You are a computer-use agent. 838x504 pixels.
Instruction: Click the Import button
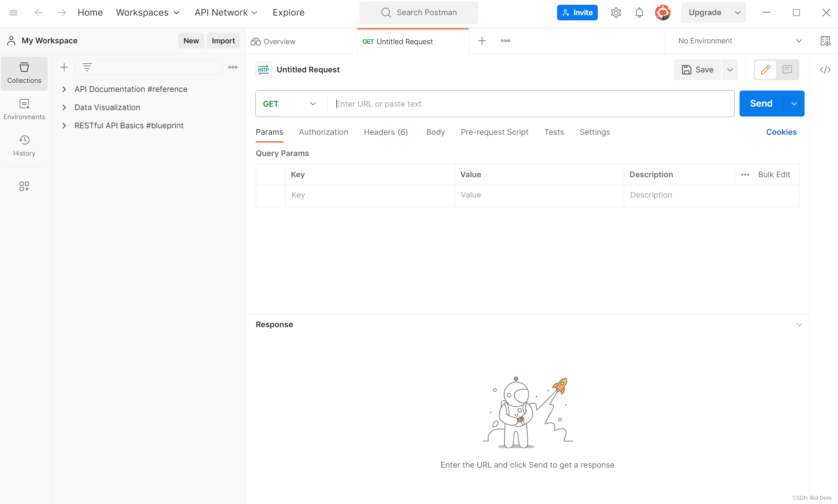click(x=223, y=41)
